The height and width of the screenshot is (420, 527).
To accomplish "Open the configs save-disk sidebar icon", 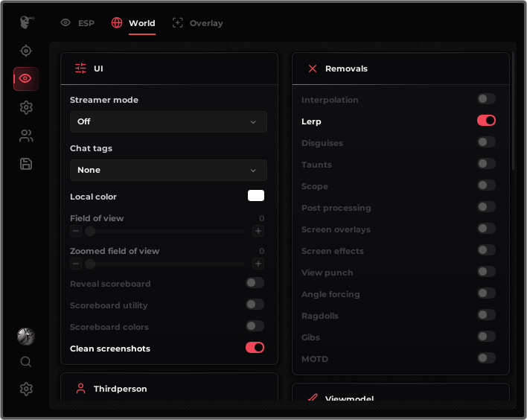I will pos(26,164).
